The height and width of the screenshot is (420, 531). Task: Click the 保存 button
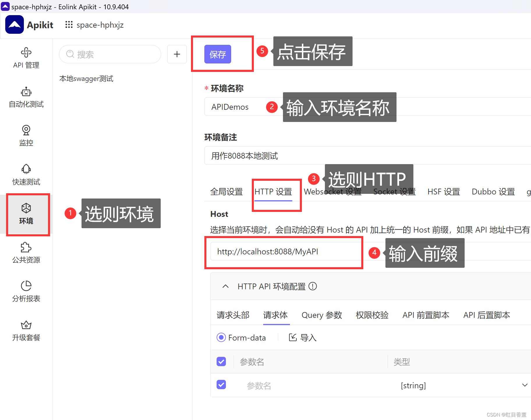coord(217,54)
